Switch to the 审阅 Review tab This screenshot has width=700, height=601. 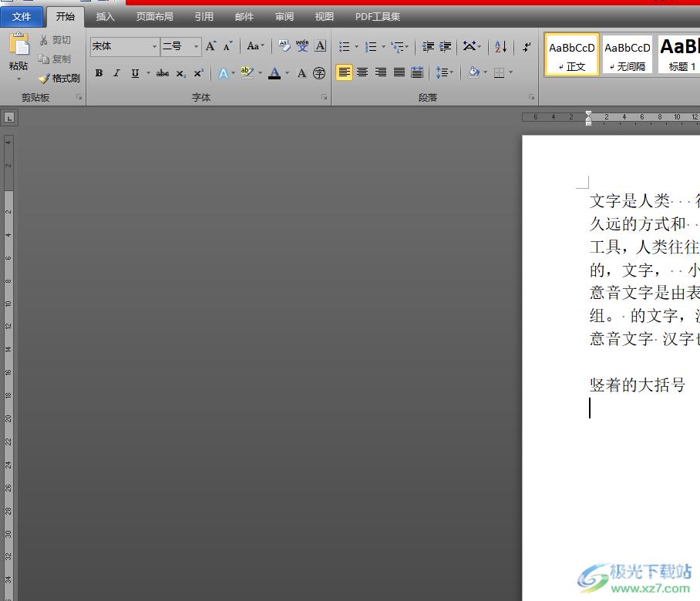284,17
